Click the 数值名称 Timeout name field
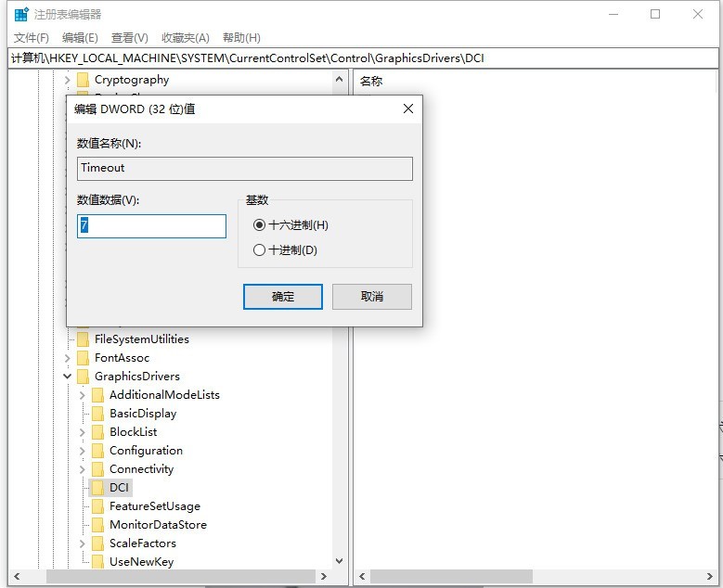 245,169
